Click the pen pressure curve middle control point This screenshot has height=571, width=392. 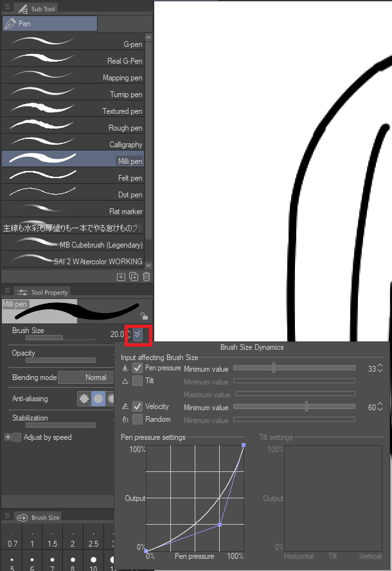(220, 525)
